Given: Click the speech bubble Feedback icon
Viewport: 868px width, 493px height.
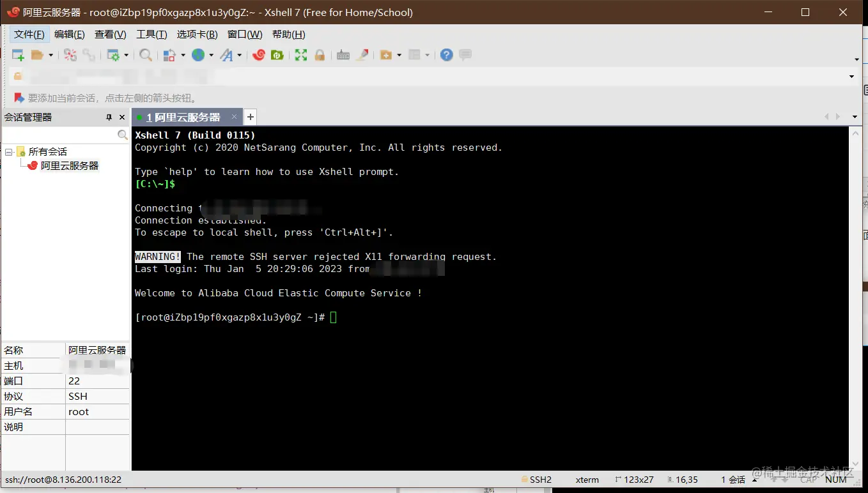Looking at the screenshot, I should (465, 55).
